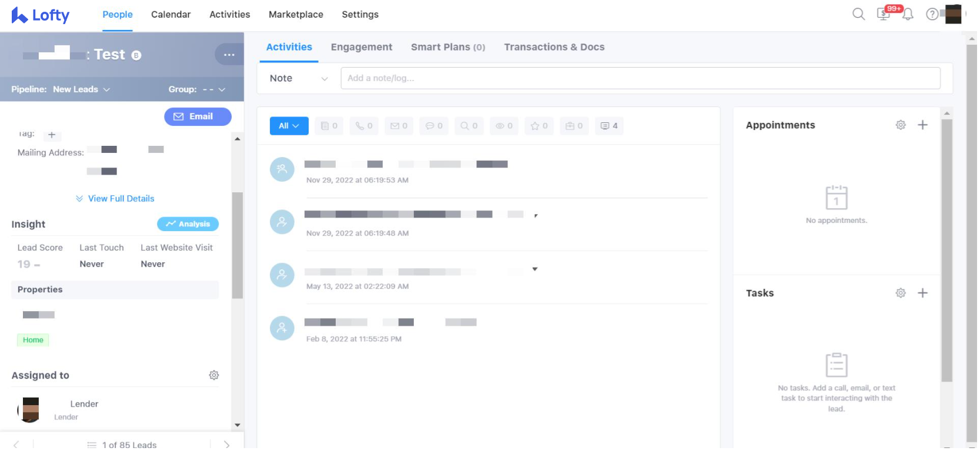
Task: Click the help question mark icon
Action: [x=932, y=14]
